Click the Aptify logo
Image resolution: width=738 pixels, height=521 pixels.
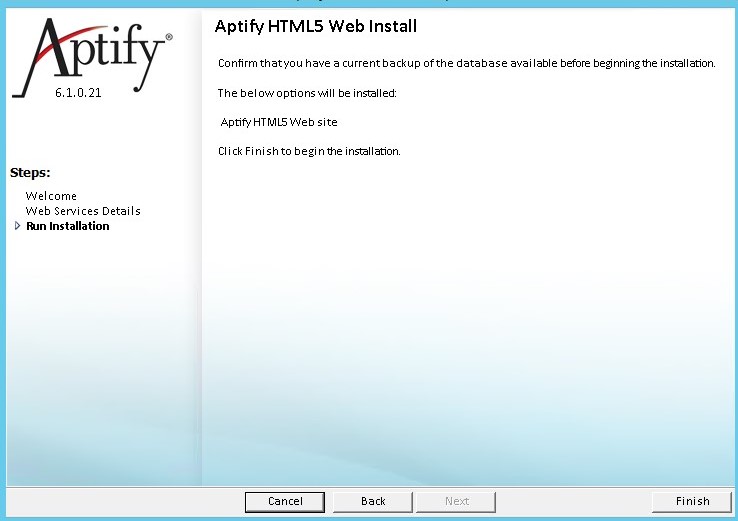[92, 56]
